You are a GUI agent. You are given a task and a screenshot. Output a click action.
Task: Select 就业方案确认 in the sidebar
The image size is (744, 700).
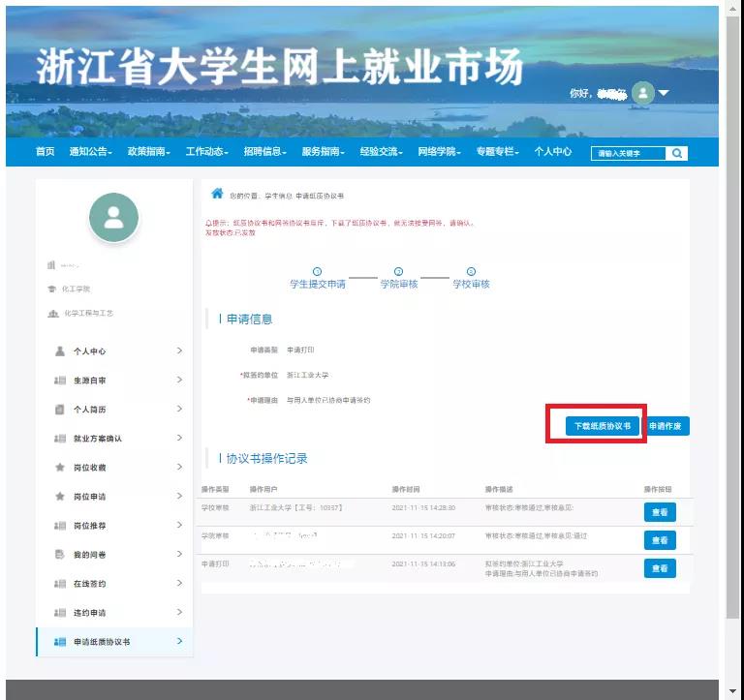[x=98, y=439]
